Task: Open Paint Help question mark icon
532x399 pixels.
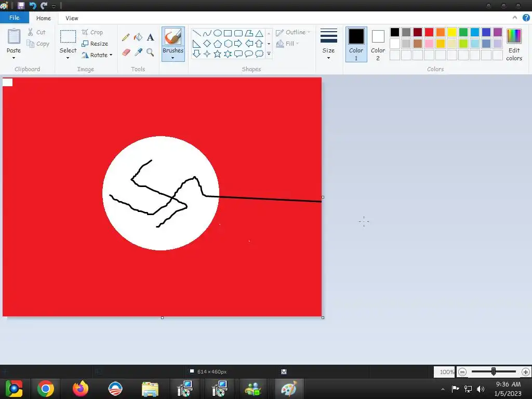Action: [x=526, y=18]
